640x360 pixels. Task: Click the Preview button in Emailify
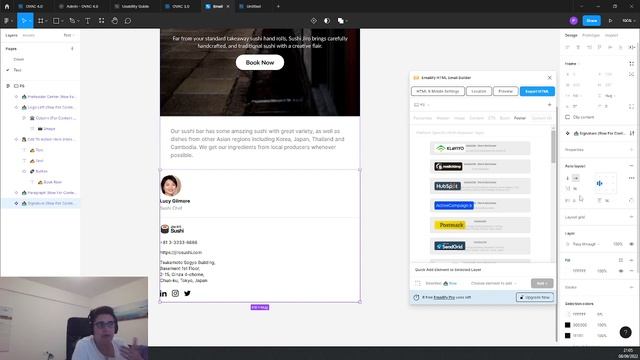505,91
